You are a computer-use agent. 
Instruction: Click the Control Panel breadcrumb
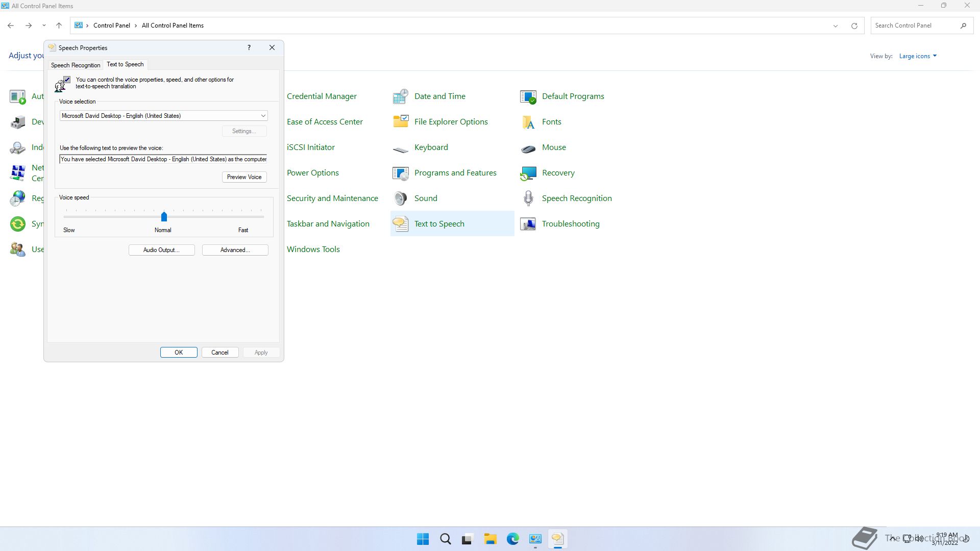click(111, 26)
